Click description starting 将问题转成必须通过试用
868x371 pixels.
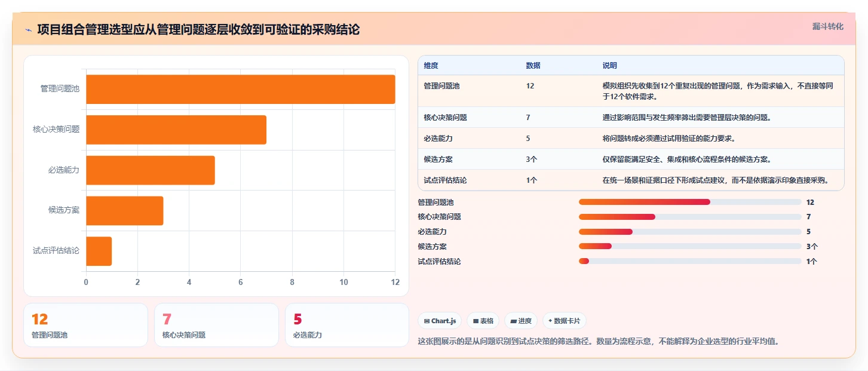[668, 139]
